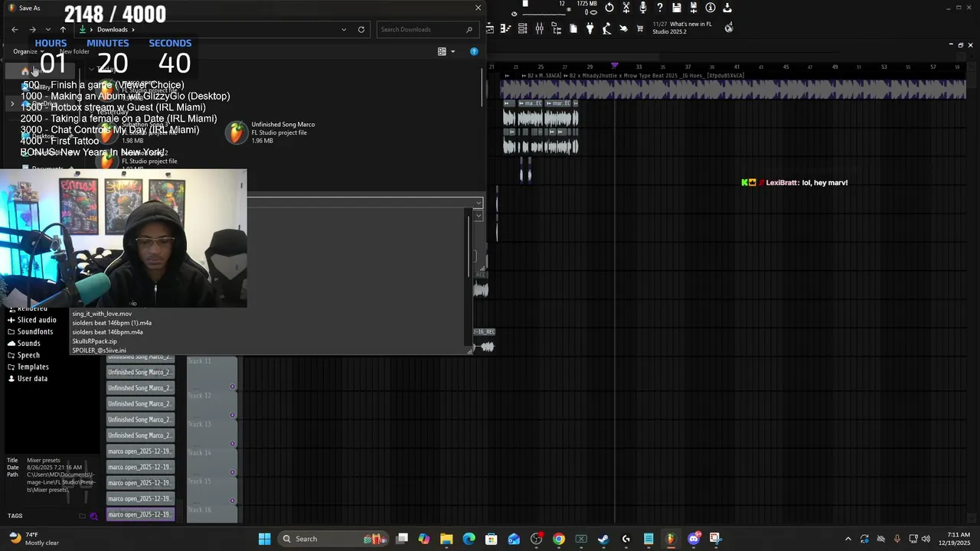Screen dimensions: 980x551
Task: Toggle mute switch on Track 15
Action: pos(233,500)
